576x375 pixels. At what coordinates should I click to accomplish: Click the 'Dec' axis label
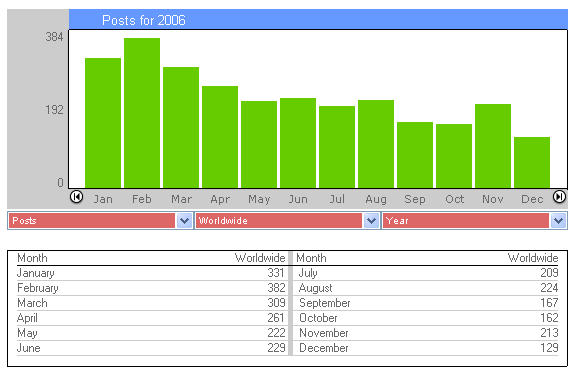(x=532, y=199)
